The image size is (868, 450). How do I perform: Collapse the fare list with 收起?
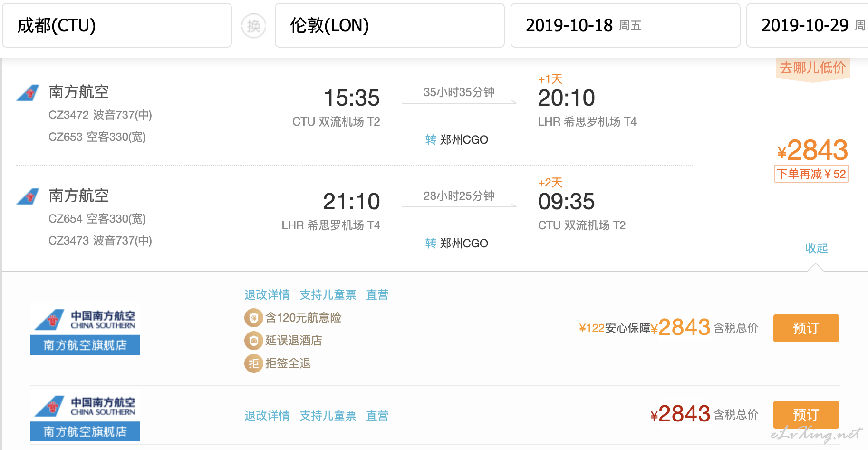click(x=816, y=248)
